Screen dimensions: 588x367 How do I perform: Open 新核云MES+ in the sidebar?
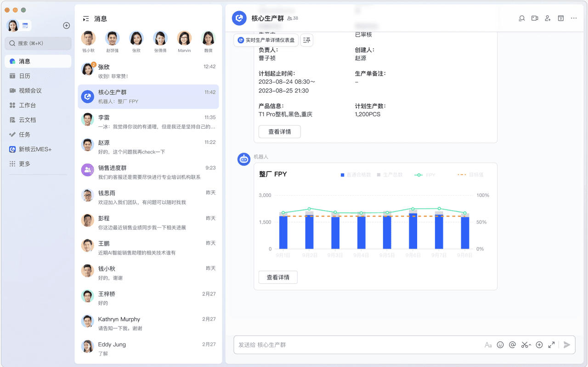(38, 149)
